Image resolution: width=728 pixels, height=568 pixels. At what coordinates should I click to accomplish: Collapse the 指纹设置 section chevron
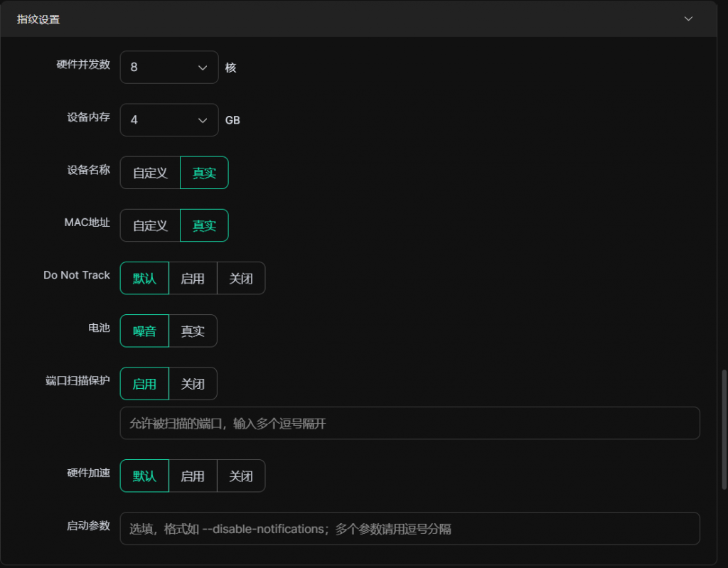coord(688,19)
